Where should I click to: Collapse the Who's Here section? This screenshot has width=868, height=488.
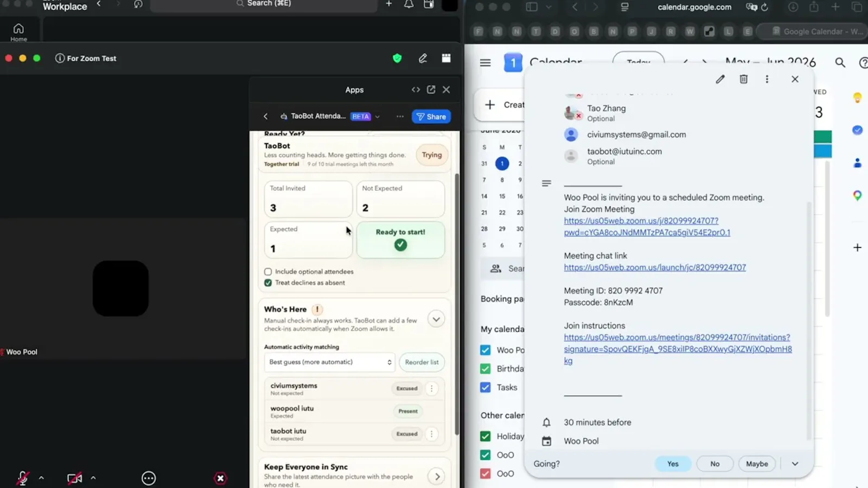click(x=436, y=319)
